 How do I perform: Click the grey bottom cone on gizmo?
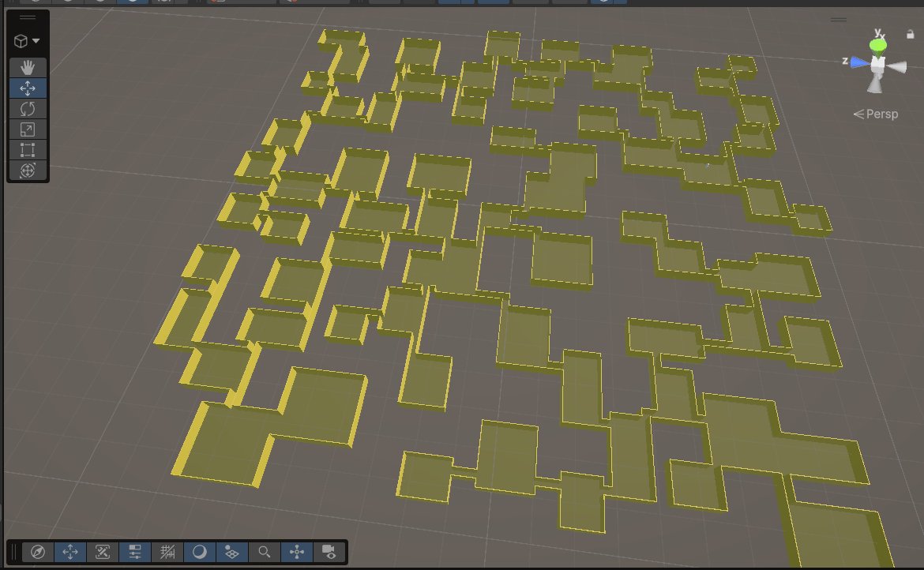coord(875,84)
